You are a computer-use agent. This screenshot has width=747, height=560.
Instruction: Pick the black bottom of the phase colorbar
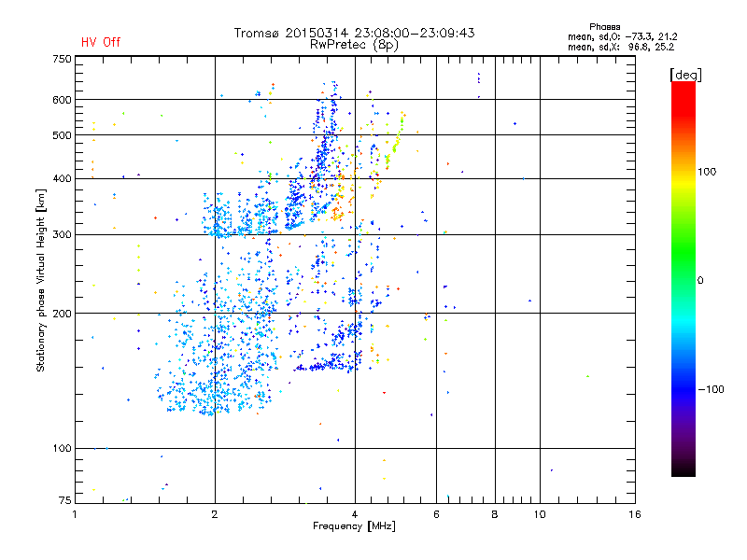pyautogui.click(x=684, y=469)
